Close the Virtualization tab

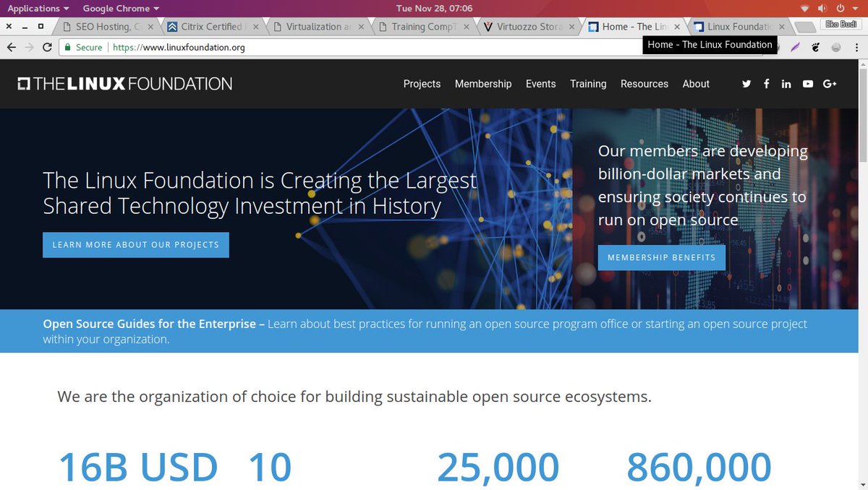361,27
